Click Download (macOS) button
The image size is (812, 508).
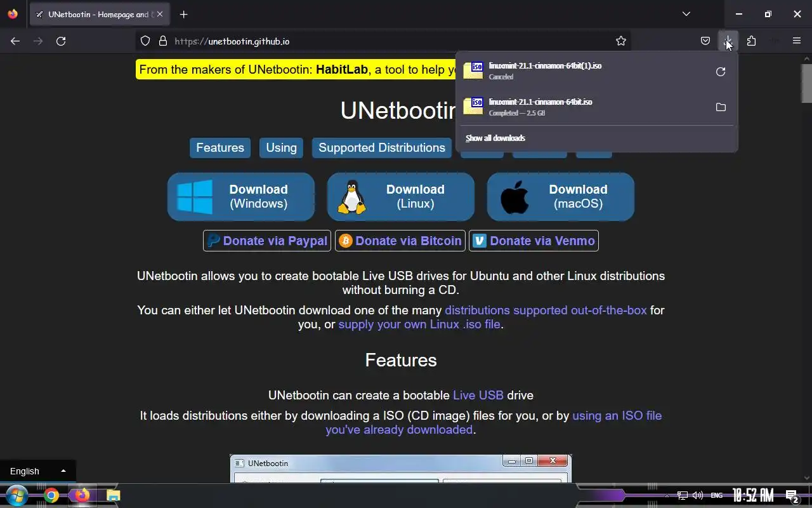point(561,197)
